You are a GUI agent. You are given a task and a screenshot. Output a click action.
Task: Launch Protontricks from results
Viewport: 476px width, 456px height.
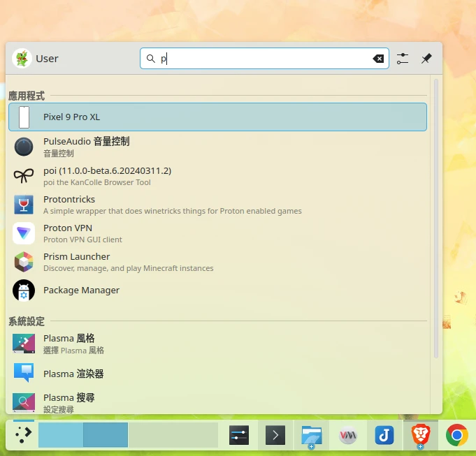(x=217, y=205)
